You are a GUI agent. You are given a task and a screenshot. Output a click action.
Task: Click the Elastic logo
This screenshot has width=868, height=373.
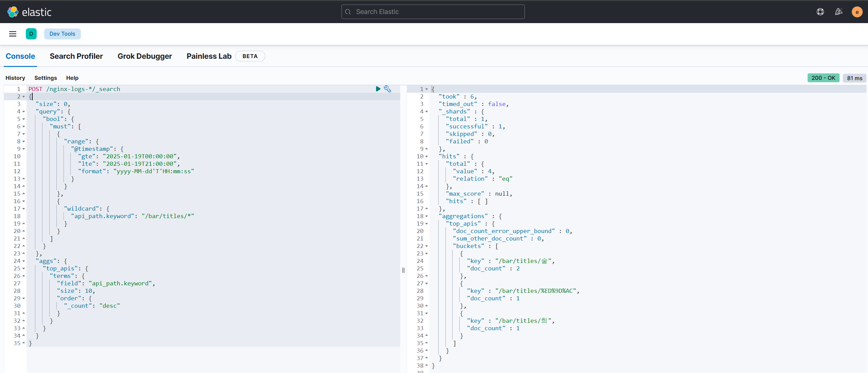(x=30, y=12)
